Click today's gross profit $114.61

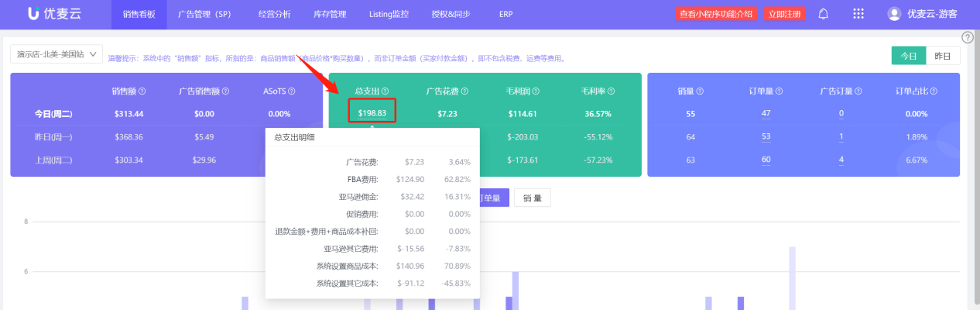[523, 114]
